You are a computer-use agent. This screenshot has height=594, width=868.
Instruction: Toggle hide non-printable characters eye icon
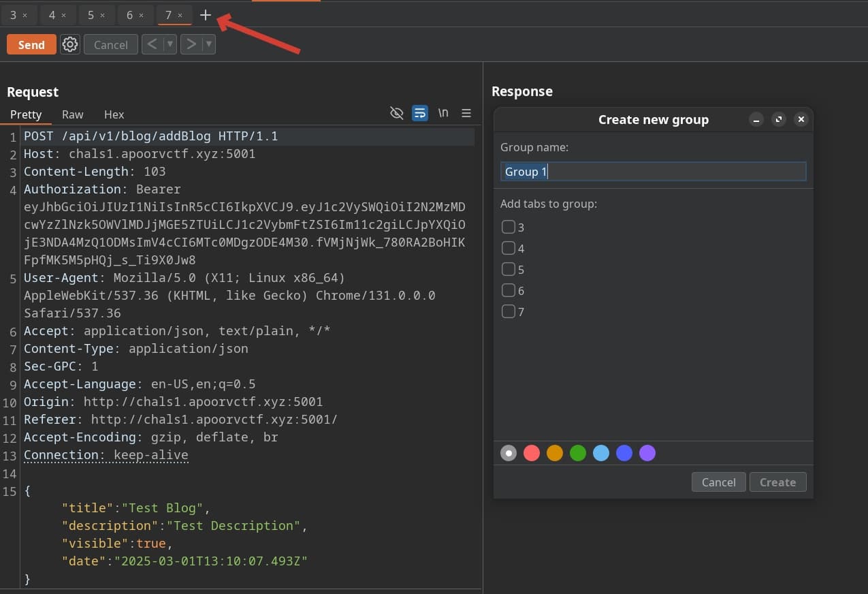(397, 113)
